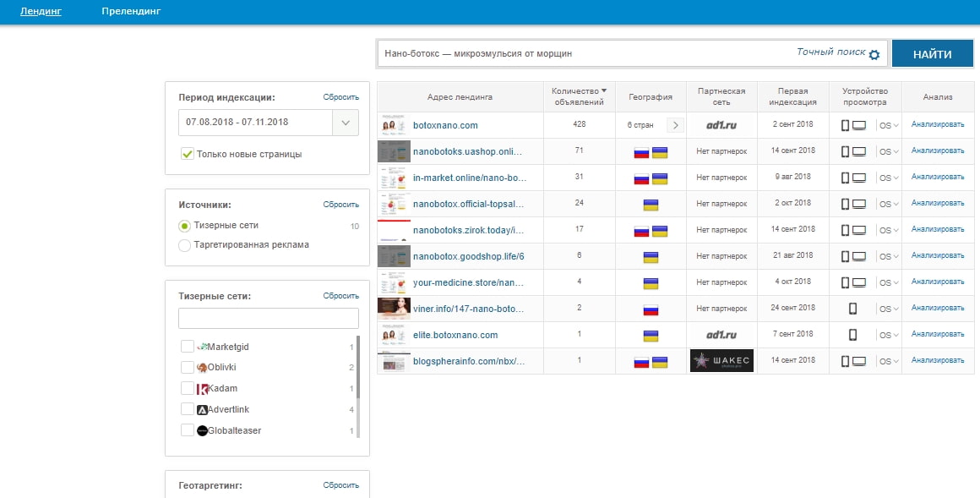Select 'Тизерные сети' radio button
Screen dimensions: 980x498
(x=184, y=226)
